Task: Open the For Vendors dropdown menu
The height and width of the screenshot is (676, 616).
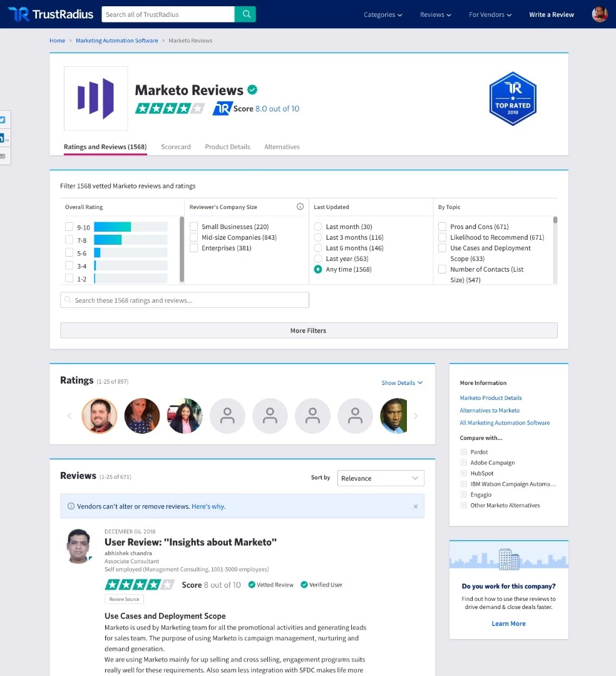Action: 490,14
